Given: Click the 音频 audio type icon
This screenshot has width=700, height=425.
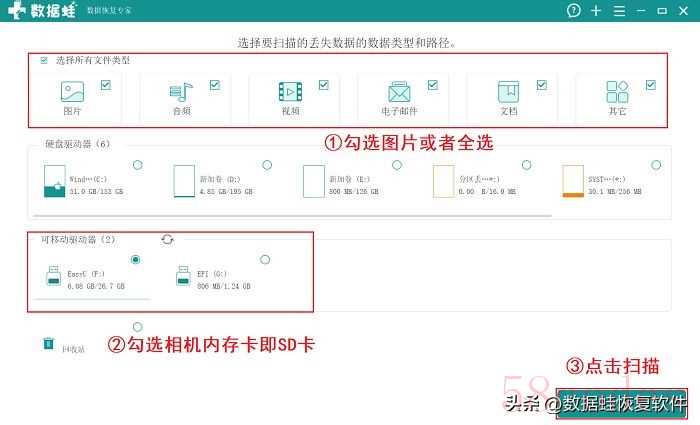Looking at the screenshot, I should (181, 92).
